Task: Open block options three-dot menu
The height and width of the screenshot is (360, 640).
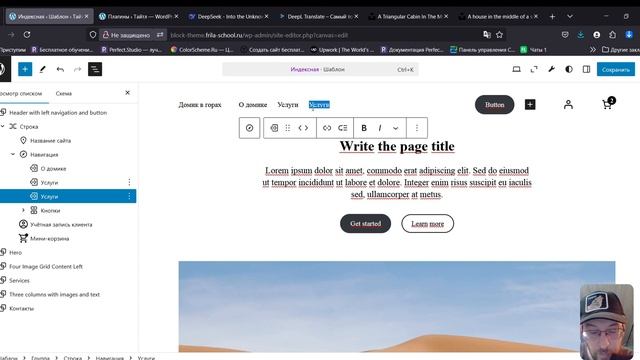Action: 417,128
